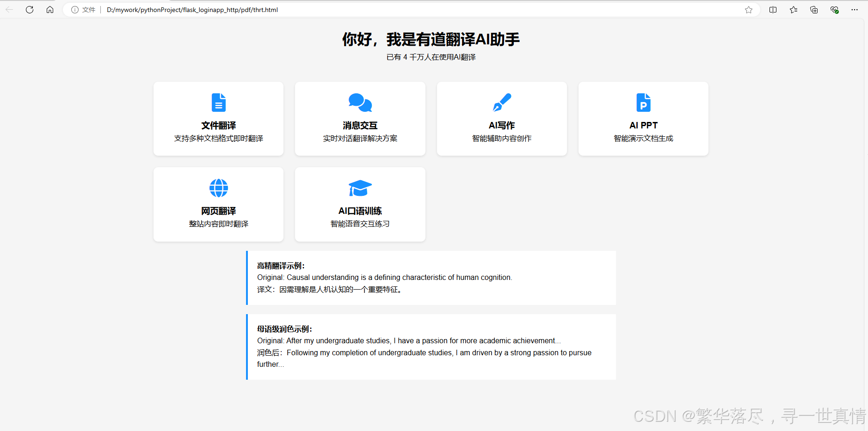Open browser essentials heart icon
This screenshot has width=868, height=431.
(834, 10)
